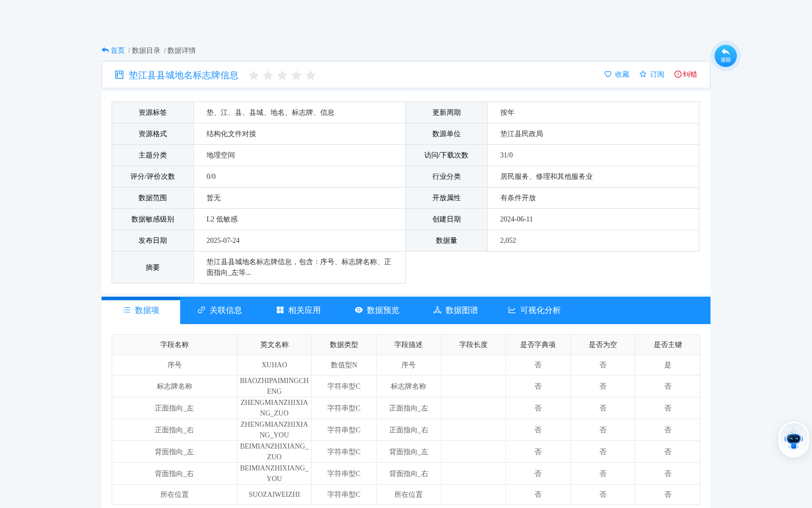Click the BEIMIANZHIXIANG_ZUO cell
The height and width of the screenshot is (508, 812).
click(x=275, y=452)
